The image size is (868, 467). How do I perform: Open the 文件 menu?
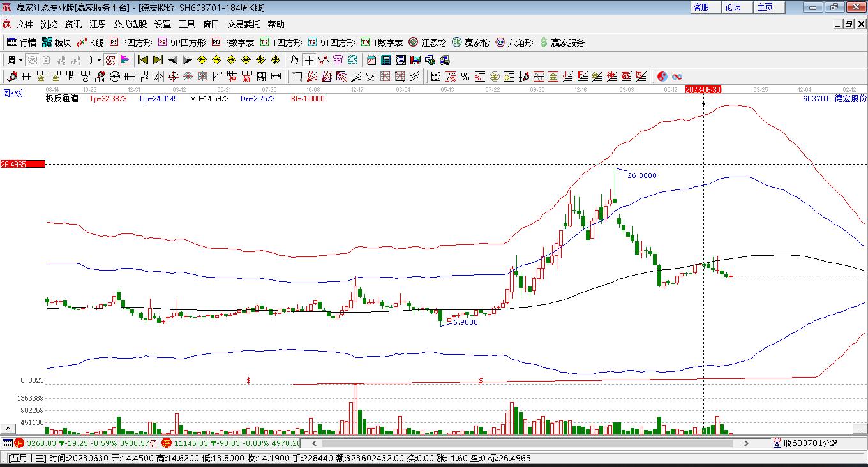click(25, 24)
